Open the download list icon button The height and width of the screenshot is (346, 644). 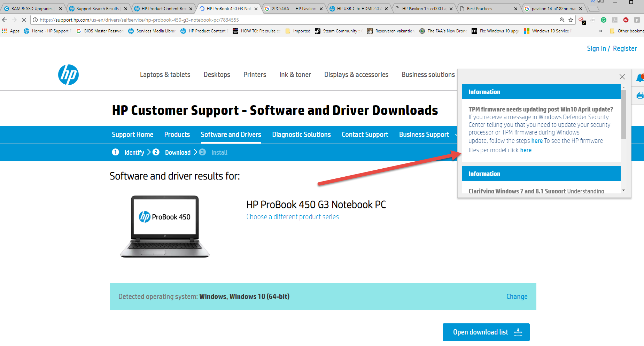[486, 332]
